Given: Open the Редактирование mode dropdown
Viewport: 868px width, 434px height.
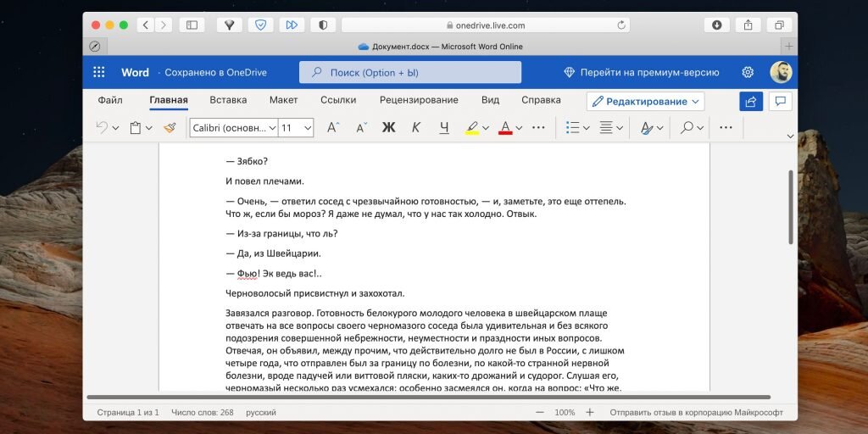Looking at the screenshot, I should coord(645,102).
